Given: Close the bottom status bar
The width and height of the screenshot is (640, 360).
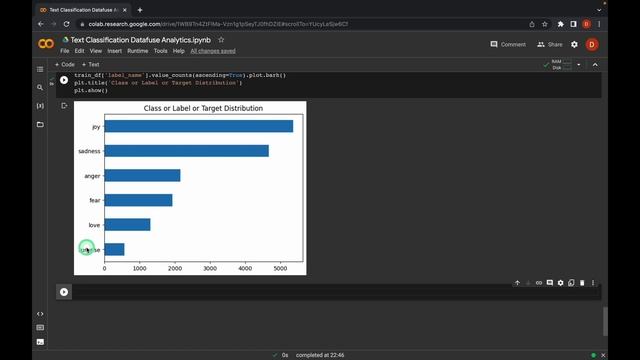Looking at the screenshot, I should [x=603, y=355].
